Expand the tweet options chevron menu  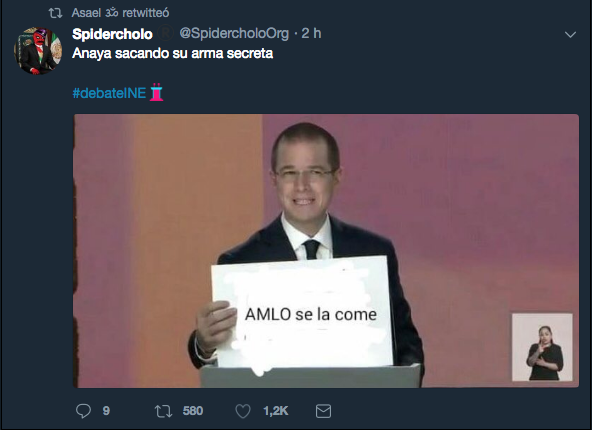click(x=570, y=35)
